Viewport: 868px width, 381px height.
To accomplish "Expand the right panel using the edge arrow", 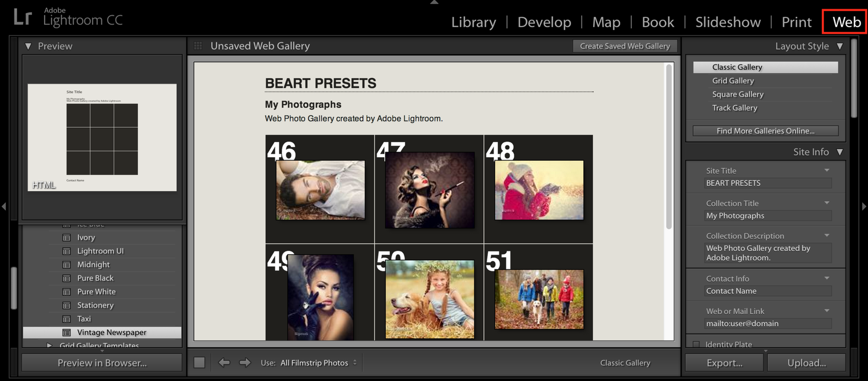I will coord(864,206).
